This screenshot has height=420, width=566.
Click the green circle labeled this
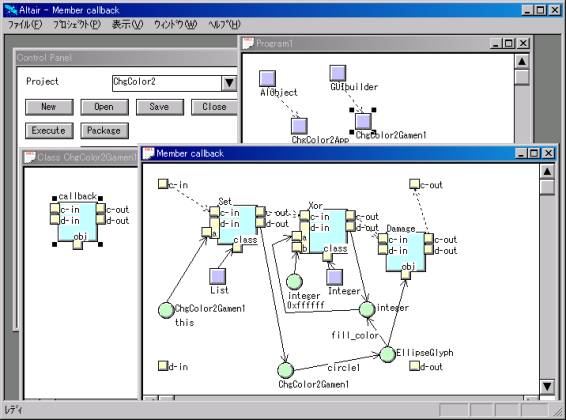(x=166, y=310)
